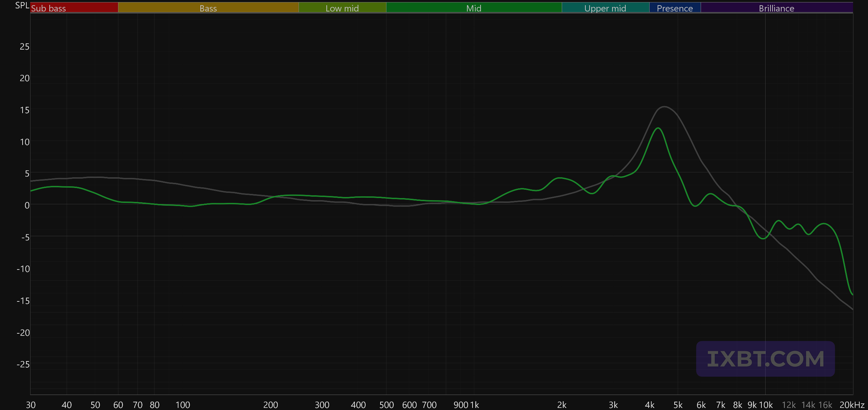Click the -25 dB bottom axis label
This screenshot has width=868, height=410.
pyautogui.click(x=23, y=364)
